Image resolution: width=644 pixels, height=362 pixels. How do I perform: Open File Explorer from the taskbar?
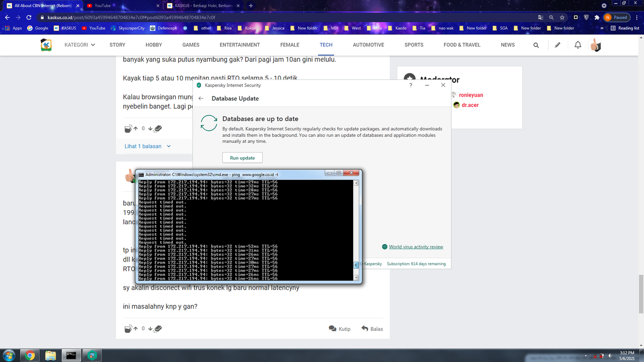[51, 355]
